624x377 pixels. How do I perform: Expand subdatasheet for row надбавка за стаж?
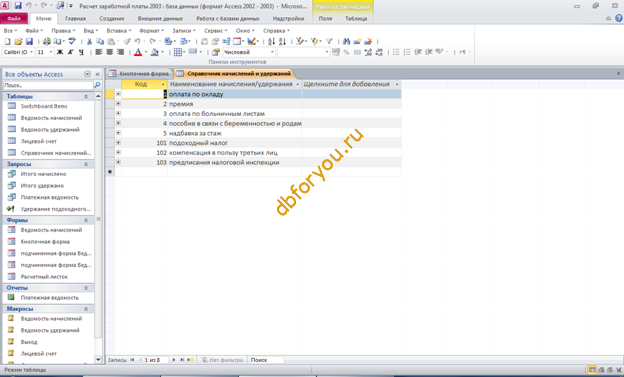coord(118,133)
